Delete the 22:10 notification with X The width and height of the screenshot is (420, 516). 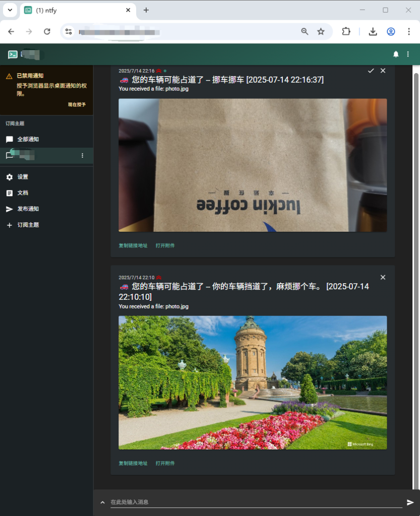pos(383,277)
